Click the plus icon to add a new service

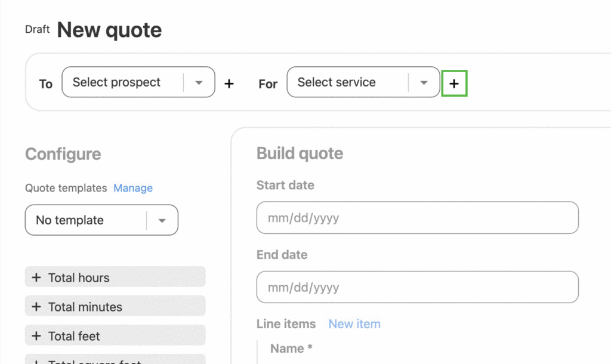pyautogui.click(x=454, y=84)
